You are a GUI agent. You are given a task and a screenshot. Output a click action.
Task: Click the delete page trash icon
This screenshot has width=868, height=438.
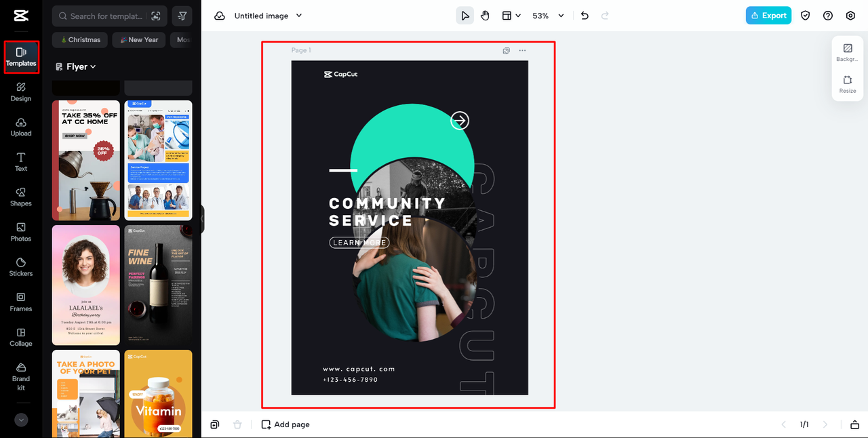pyautogui.click(x=237, y=424)
